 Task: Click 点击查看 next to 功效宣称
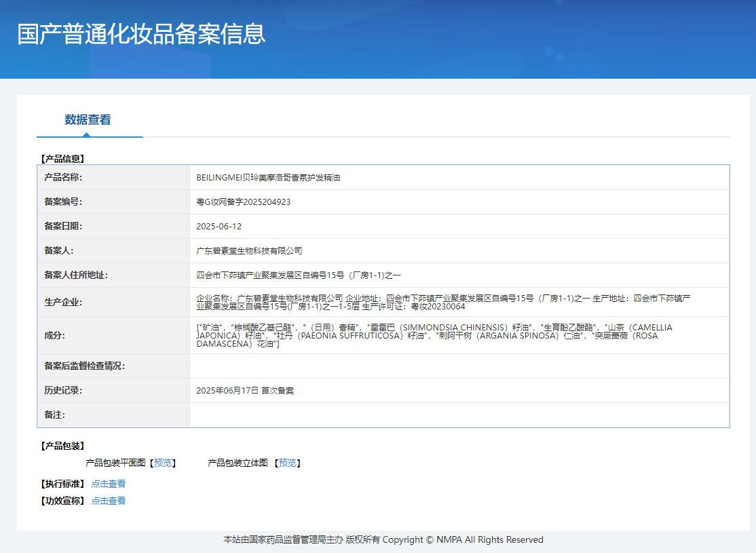tap(109, 501)
